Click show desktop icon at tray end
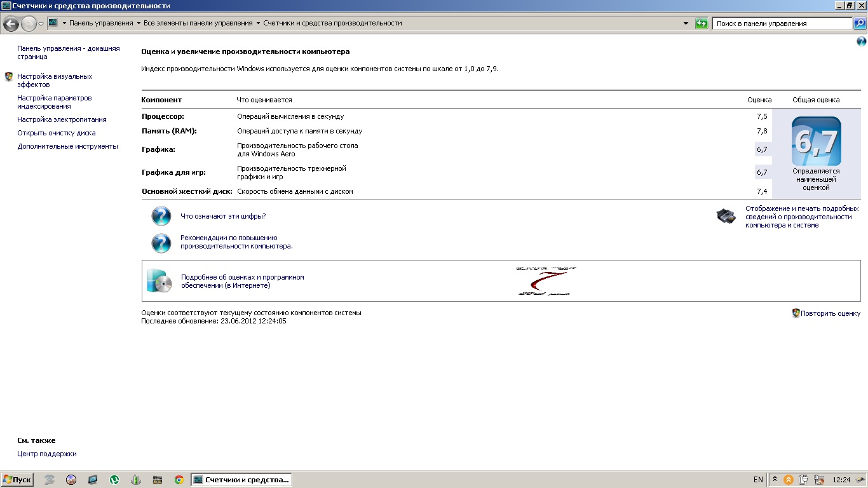This screenshot has height=488, width=868. pos(860,480)
